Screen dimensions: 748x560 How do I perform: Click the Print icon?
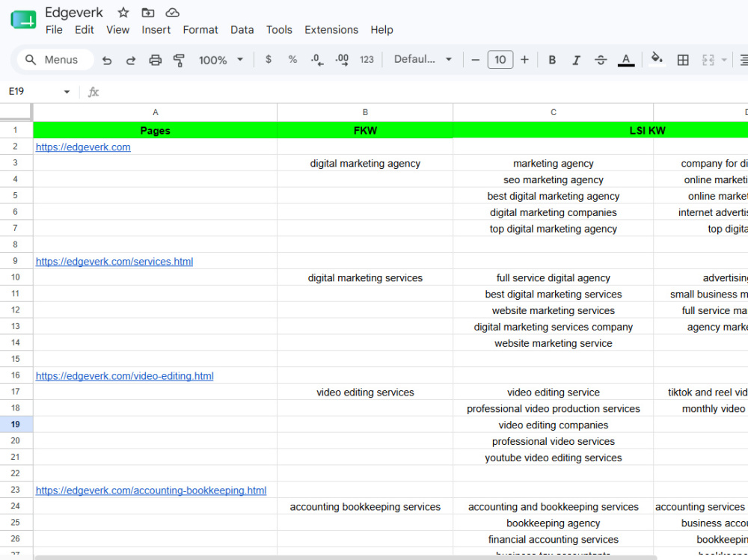click(155, 60)
